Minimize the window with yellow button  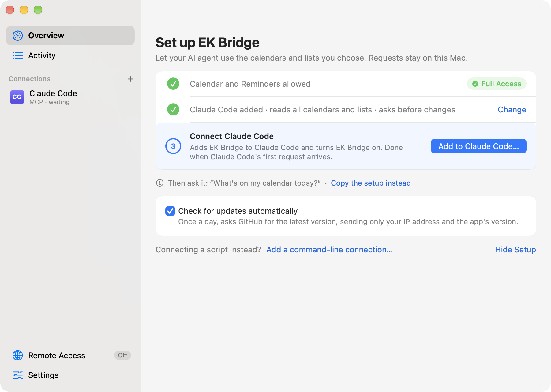24,10
